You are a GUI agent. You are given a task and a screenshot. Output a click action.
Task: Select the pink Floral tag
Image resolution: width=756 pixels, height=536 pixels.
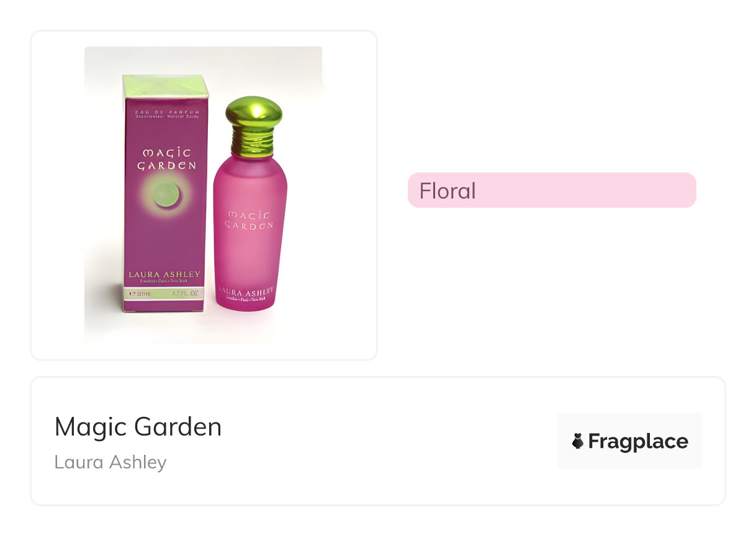coord(551,190)
